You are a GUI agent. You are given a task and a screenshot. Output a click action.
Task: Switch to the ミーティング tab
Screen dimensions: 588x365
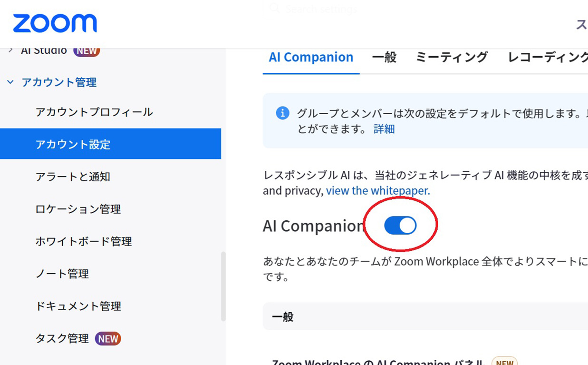tap(452, 57)
